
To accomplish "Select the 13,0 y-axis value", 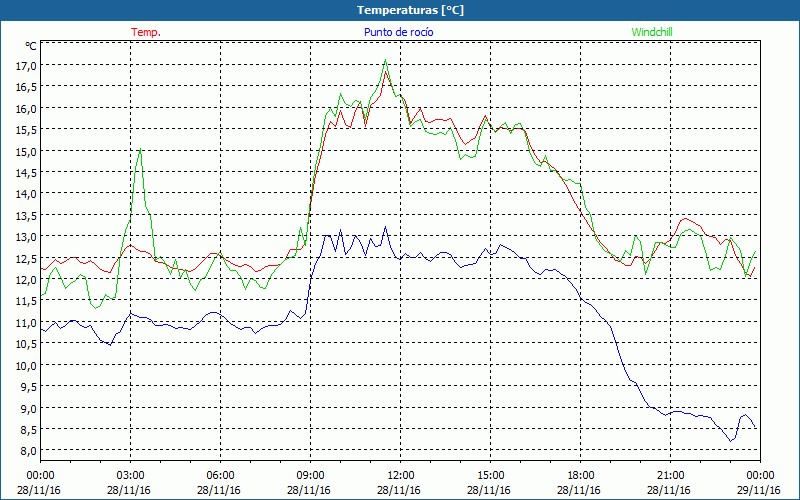I will (27, 236).
